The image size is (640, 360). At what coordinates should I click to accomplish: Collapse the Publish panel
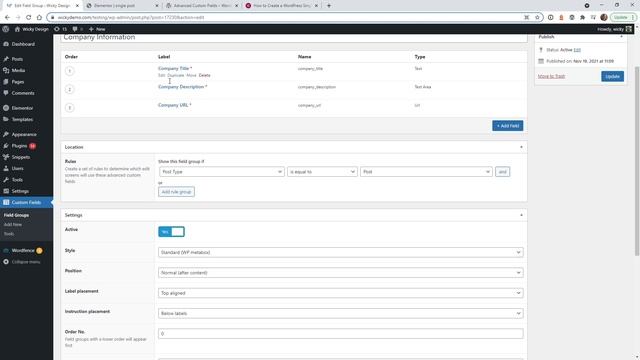coord(621,37)
